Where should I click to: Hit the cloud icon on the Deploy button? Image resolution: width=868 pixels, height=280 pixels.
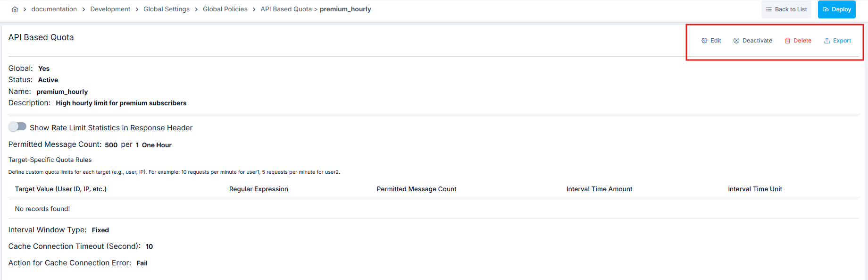click(x=826, y=9)
